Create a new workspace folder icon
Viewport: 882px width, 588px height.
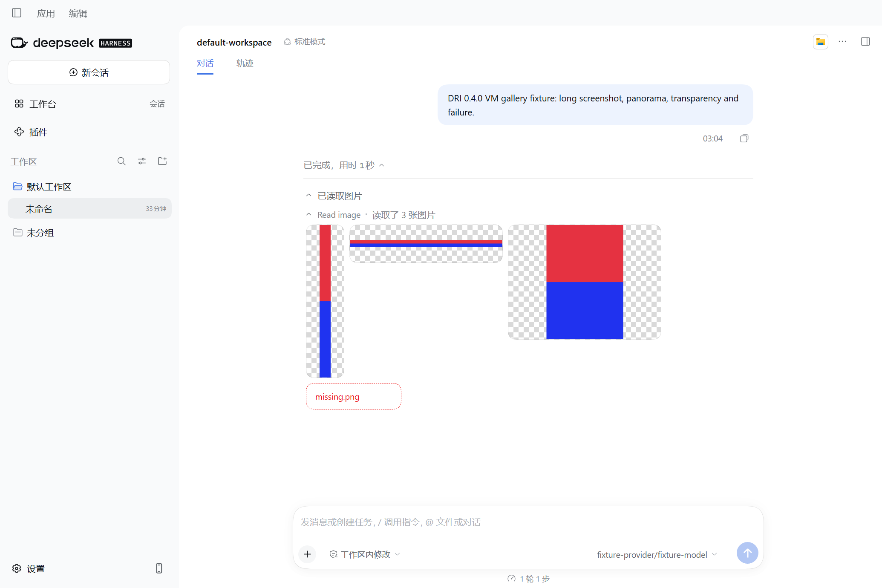click(x=162, y=161)
